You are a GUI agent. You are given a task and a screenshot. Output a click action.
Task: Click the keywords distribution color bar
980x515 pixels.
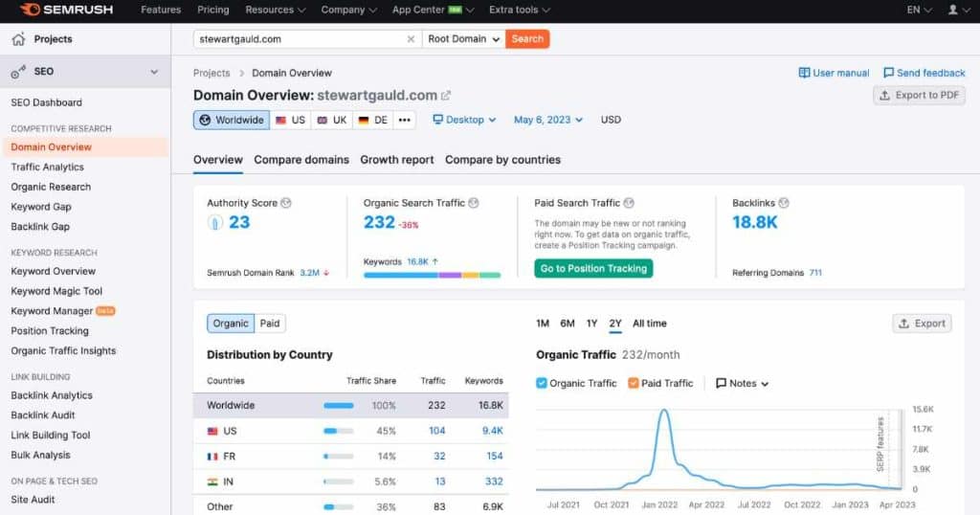[x=432, y=275]
